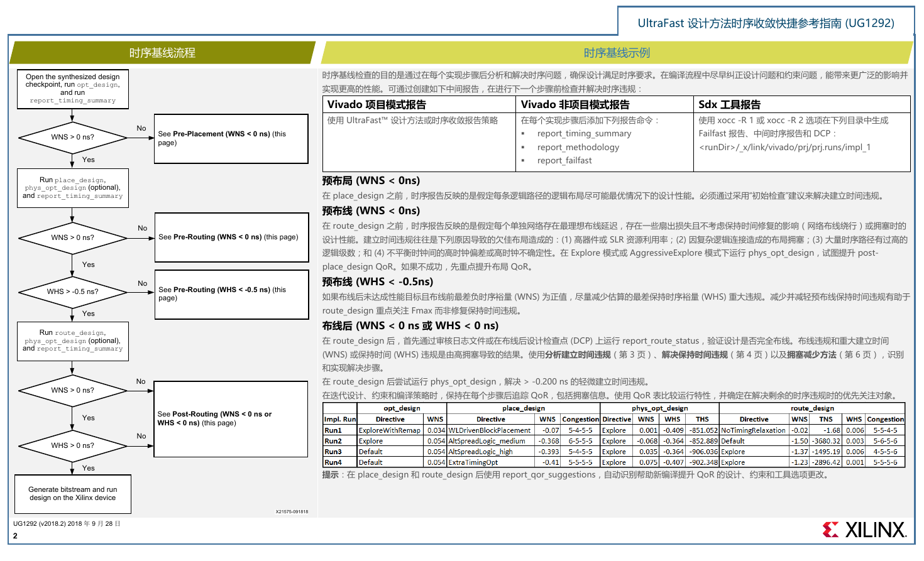This screenshot has height=561, width=924.
Task: Click the 'See Pre-Routing (WHS < -0.5 ns)' box
Action: [231, 294]
